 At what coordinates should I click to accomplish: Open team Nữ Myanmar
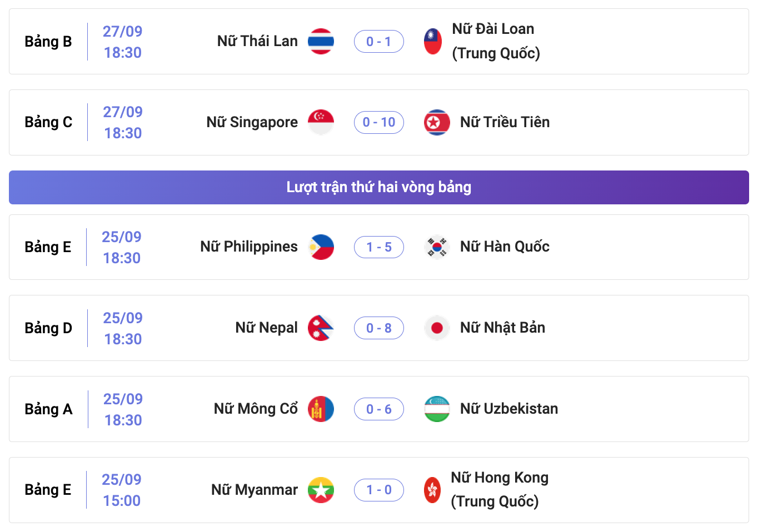(255, 490)
